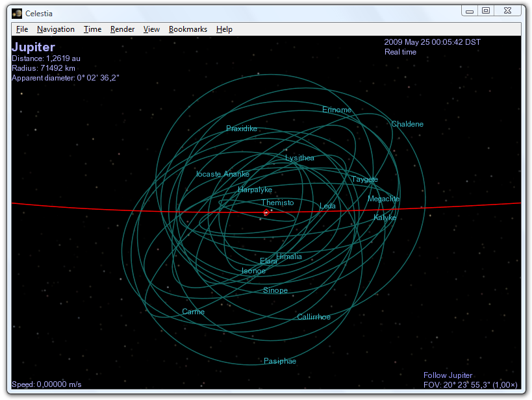The image size is (532, 400).
Task: Click the Follow Jupiter status text
Action: point(448,375)
